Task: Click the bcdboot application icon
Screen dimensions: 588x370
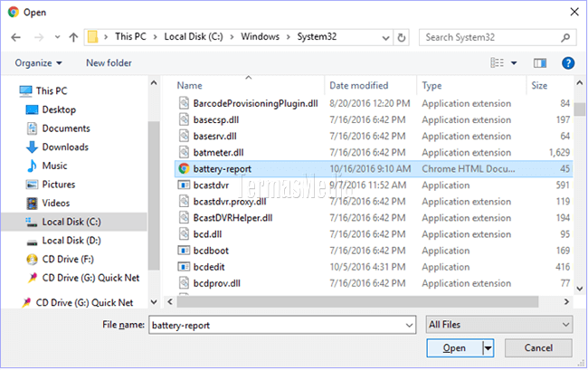Action: 184,251
